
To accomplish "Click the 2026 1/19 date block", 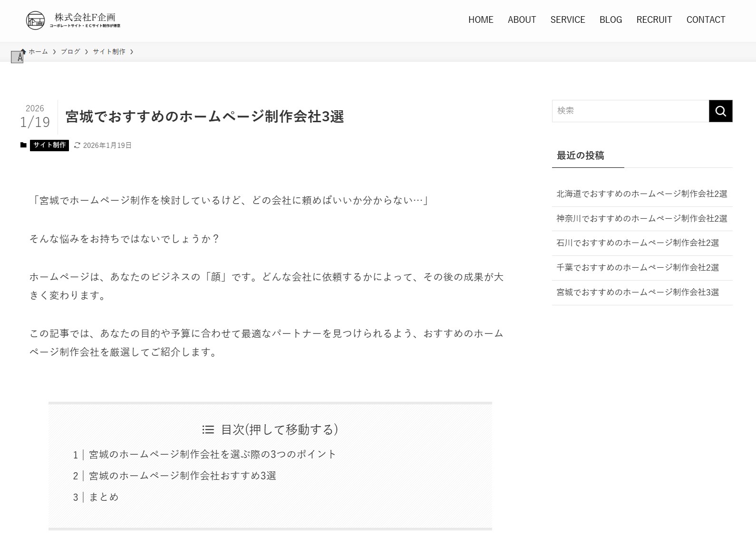I will [x=35, y=117].
